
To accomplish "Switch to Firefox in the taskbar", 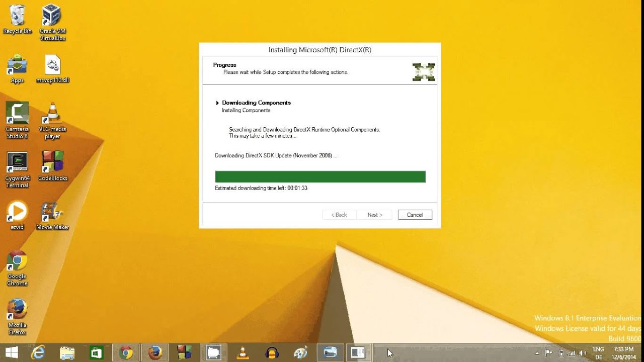I will pyautogui.click(x=154, y=353).
